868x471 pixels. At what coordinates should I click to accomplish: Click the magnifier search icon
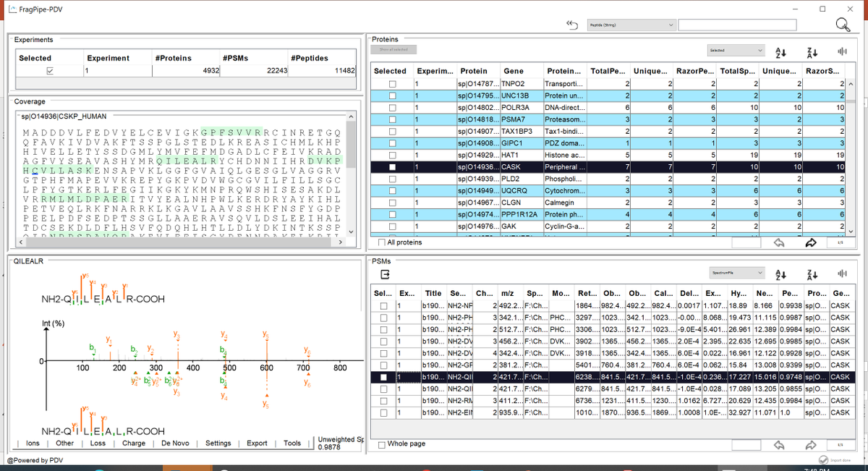click(843, 25)
